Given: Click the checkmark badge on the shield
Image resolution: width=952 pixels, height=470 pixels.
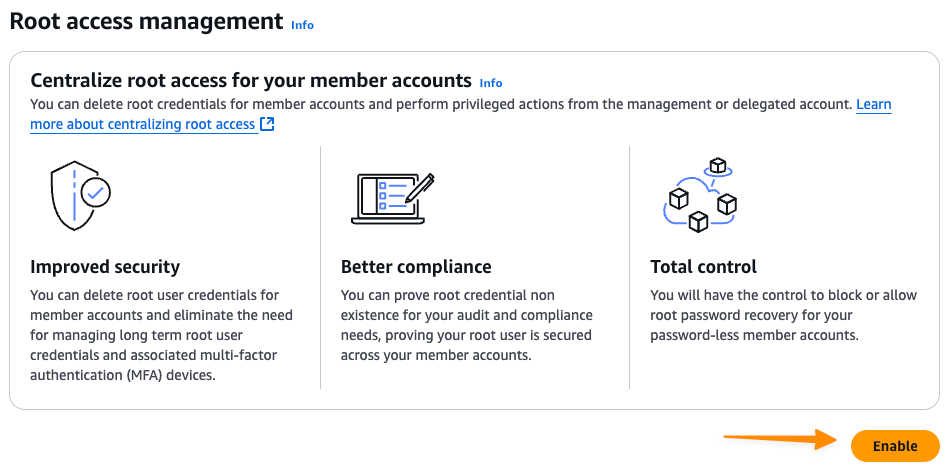Looking at the screenshot, I should coord(96,192).
